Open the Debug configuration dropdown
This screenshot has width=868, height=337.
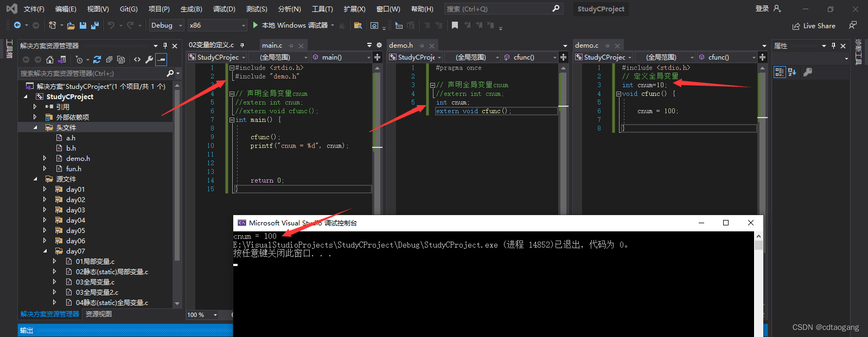(167, 25)
